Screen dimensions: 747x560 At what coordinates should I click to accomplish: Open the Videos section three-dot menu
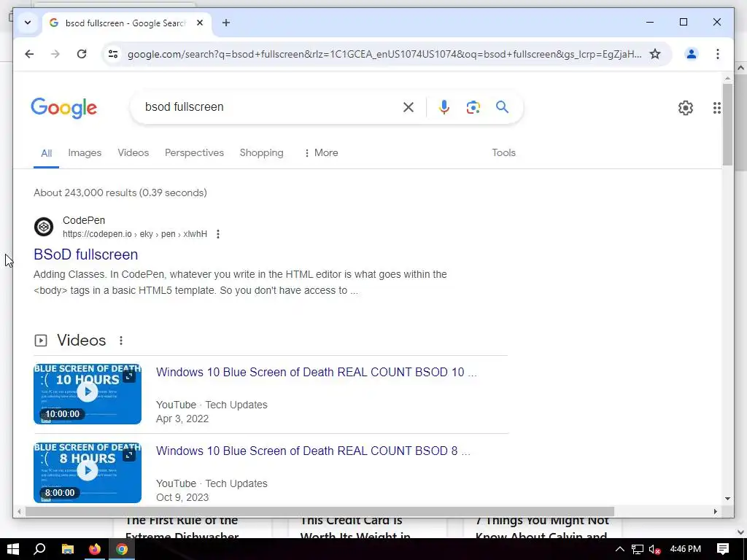(x=121, y=341)
